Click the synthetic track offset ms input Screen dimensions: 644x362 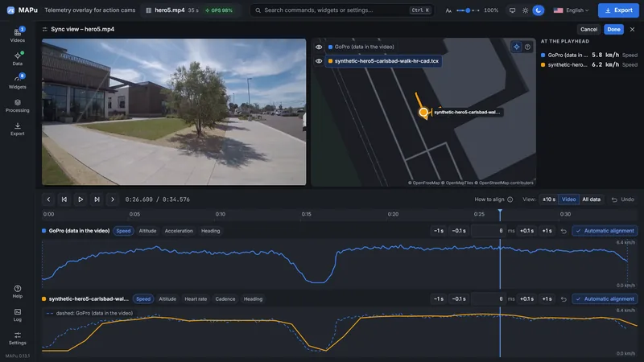tap(489, 299)
